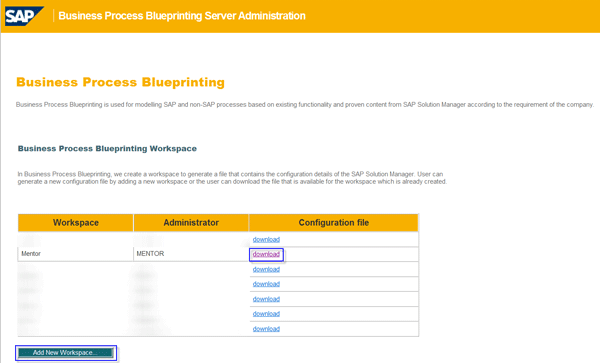
Task: Click the SAP logo in header
Action: [24, 16]
